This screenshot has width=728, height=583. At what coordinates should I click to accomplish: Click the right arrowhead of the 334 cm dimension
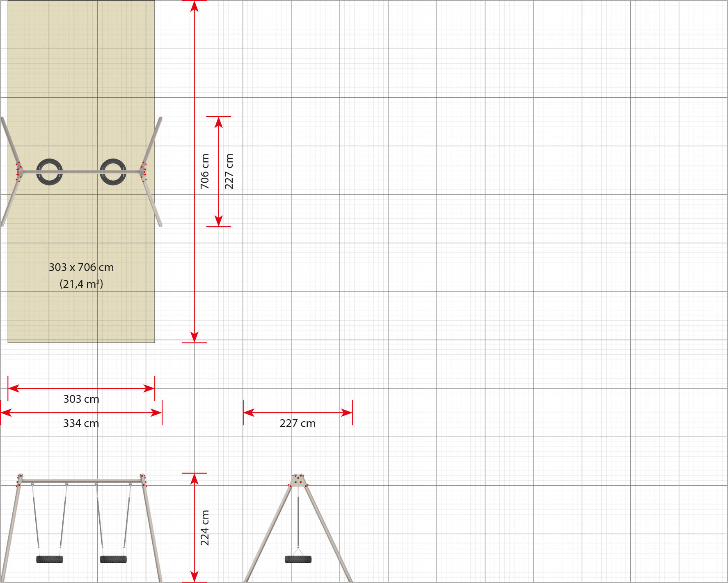[x=156, y=413]
